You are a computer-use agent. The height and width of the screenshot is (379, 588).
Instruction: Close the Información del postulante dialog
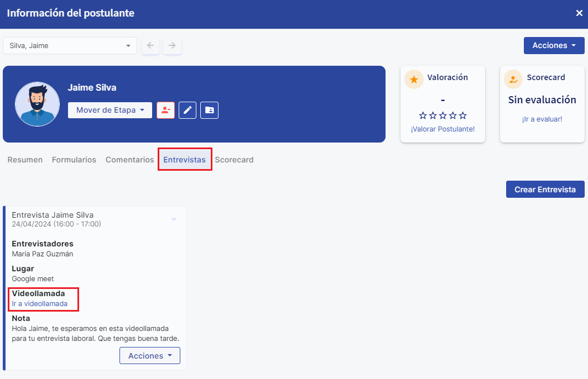coord(579,13)
